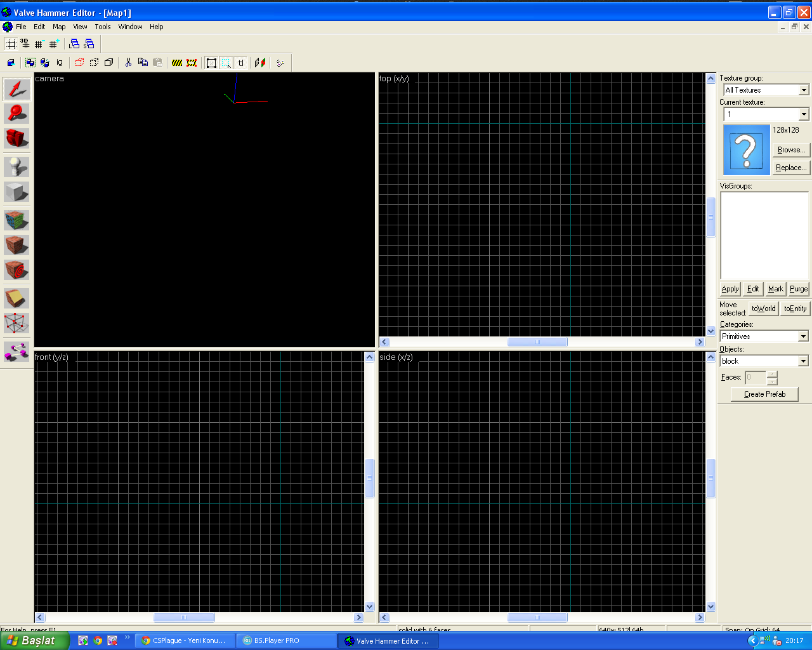Open the Map menu
The height and width of the screenshot is (650, 812).
coord(59,27)
